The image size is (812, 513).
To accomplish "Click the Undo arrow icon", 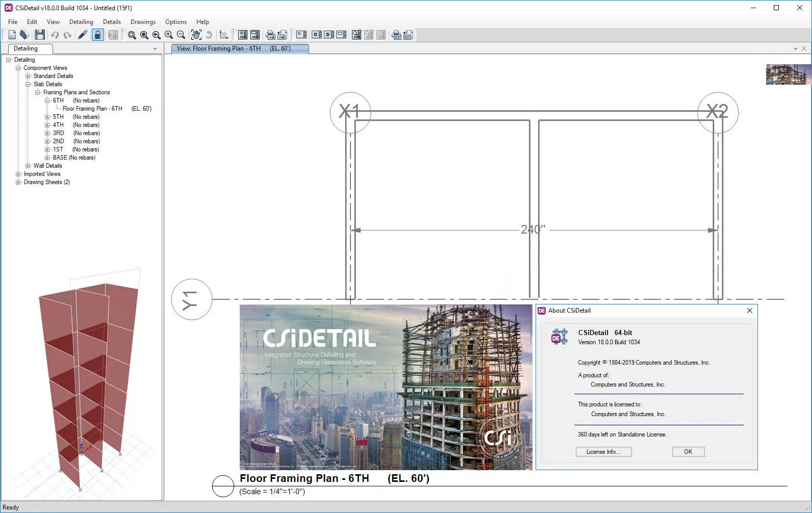I will 55,35.
